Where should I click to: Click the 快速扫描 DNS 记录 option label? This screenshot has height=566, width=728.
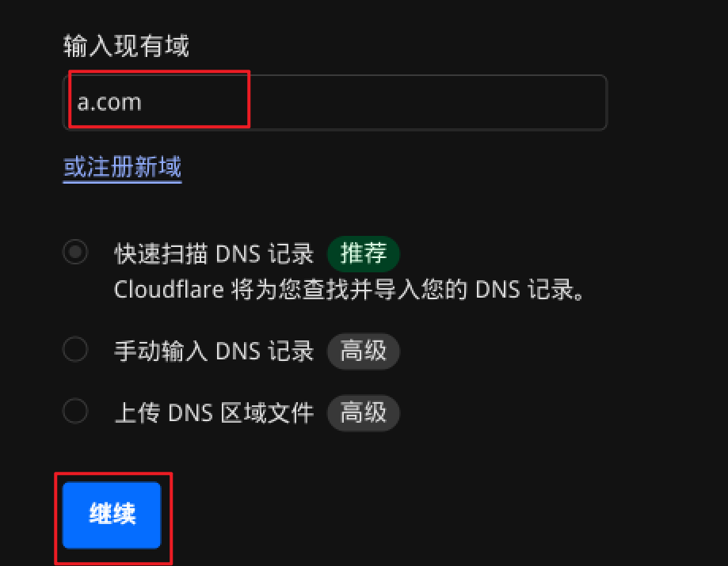point(214,254)
